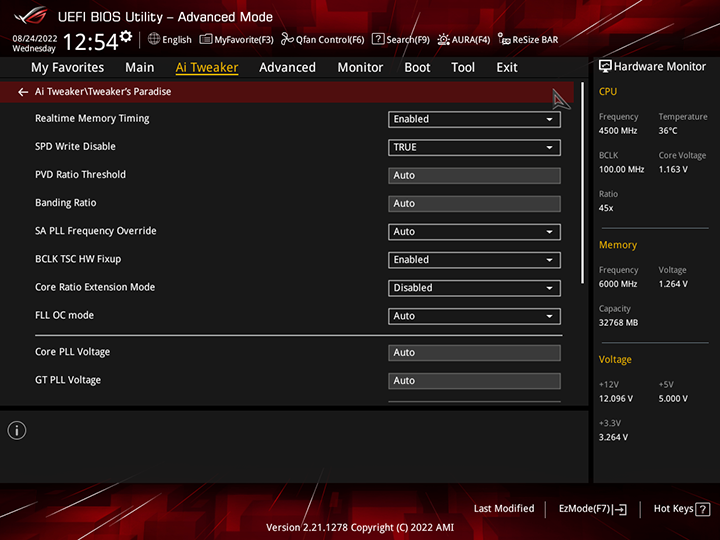
Task: Click the settings gear next to clock
Action: click(x=126, y=37)
